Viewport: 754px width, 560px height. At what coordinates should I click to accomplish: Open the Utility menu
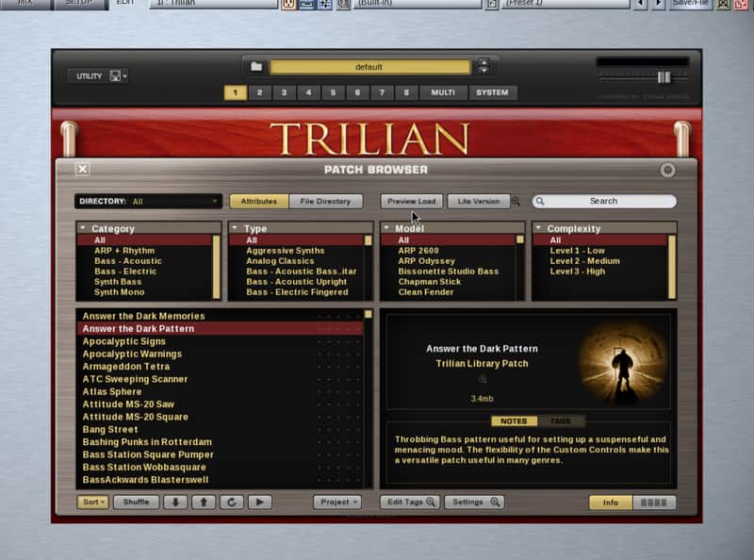(98, 76)
